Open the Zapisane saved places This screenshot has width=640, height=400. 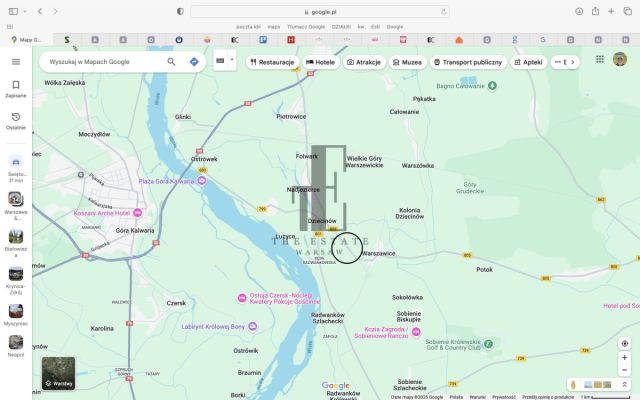coord(16,89)
